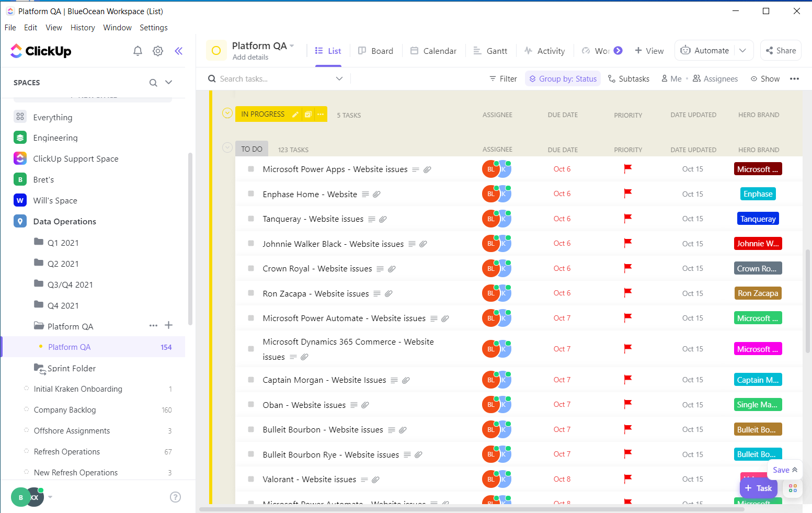
Task: Open the Automate dropdown arrow
Action: [743, 51]
